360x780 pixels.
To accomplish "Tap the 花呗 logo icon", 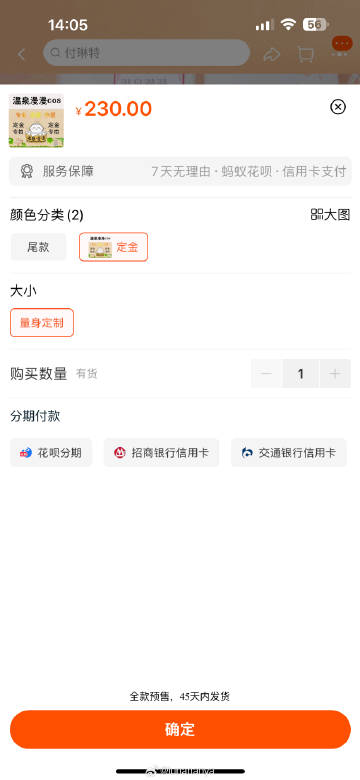I will click(x=26, y=453).
